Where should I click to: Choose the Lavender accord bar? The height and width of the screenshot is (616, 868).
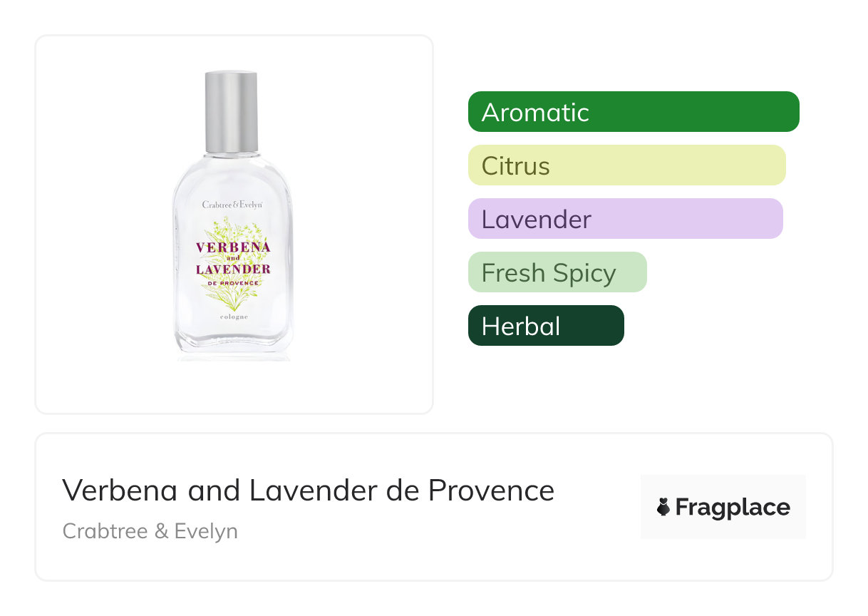pos(625,219)
